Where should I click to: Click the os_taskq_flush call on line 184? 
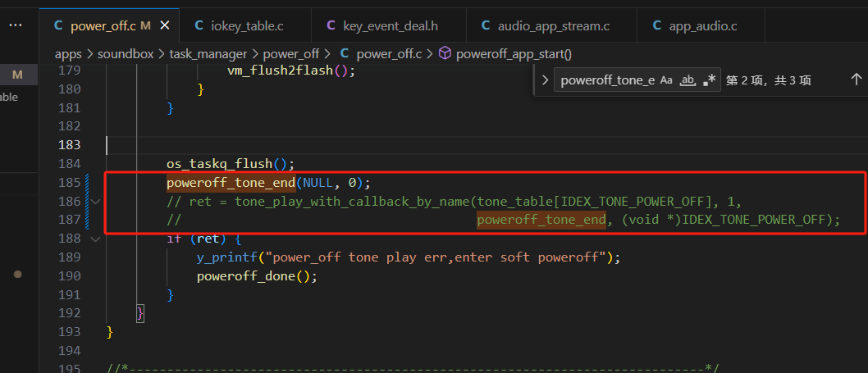tap(220, 164)
